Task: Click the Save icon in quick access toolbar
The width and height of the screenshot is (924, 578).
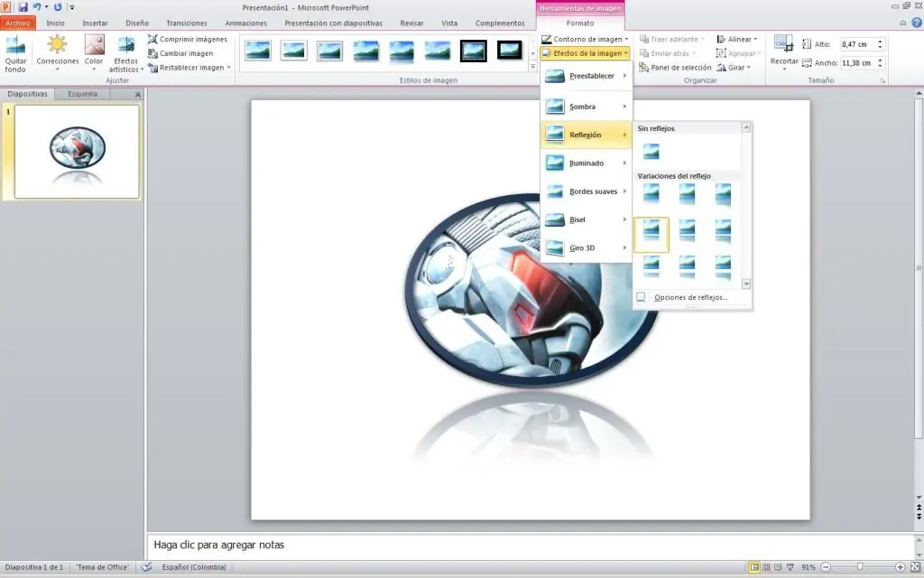Action: click(23, 7)
